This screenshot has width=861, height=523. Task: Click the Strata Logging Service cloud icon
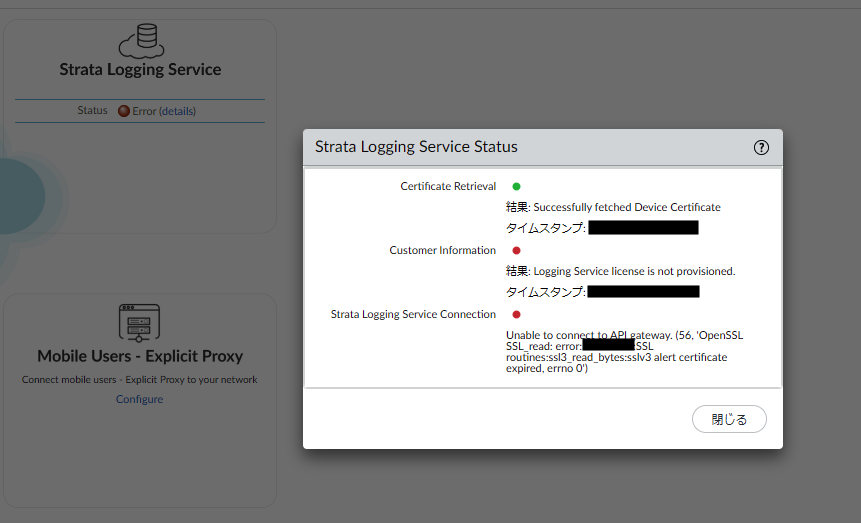click(140, 40)
